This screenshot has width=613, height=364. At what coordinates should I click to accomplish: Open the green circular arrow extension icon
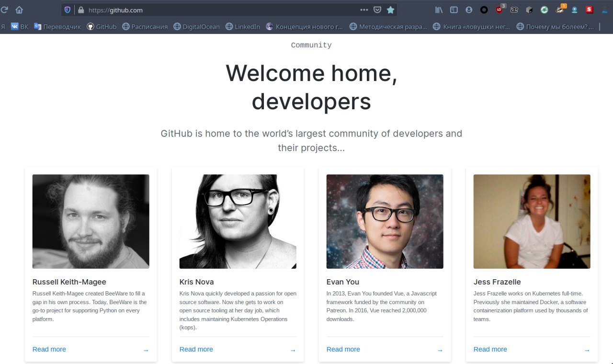pos(545,10)
